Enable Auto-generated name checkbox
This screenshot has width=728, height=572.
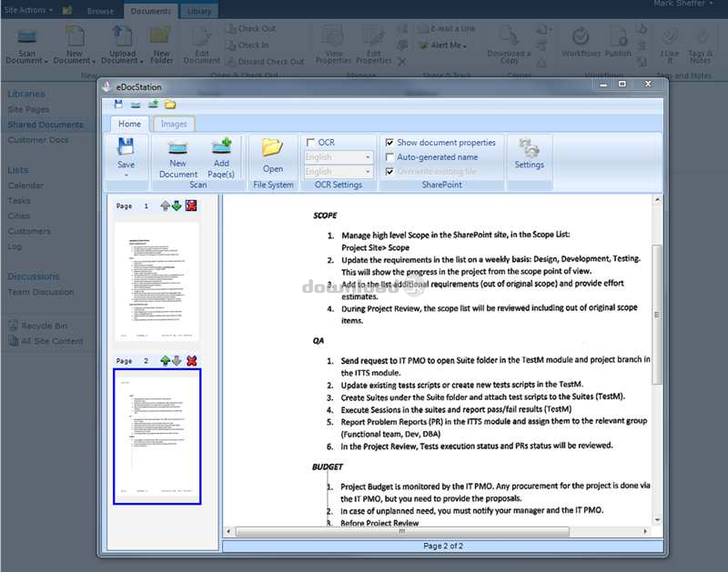(x=389, y=157)
